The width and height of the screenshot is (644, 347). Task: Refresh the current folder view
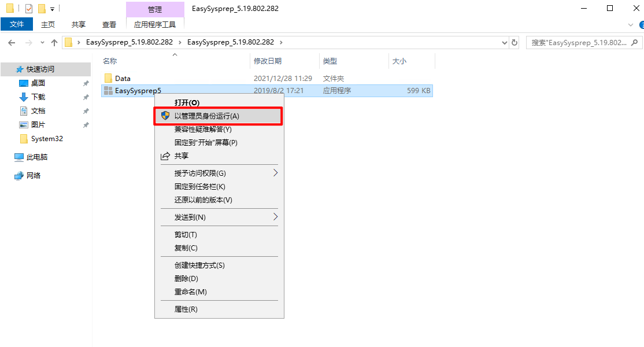(x=515, y=43)
